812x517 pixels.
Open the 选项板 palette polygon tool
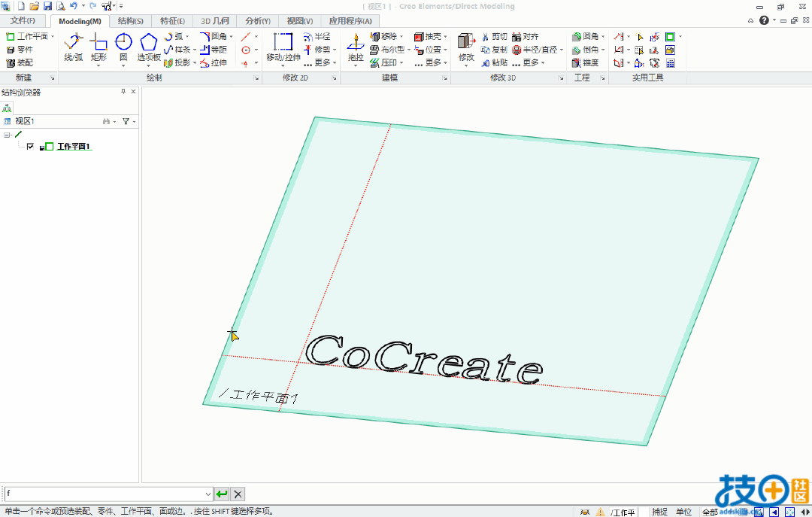pos(149,47)
